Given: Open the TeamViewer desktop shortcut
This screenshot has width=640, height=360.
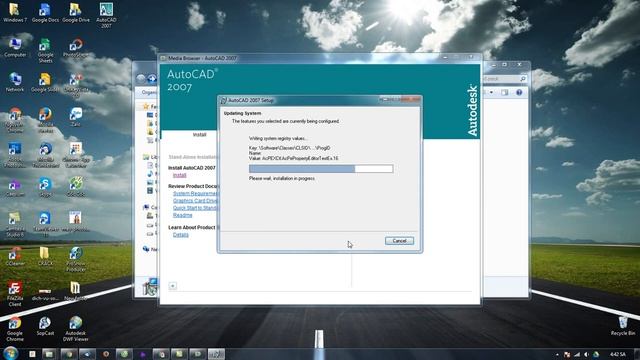Looking at the screenshot, I should (x=45, y=224).
